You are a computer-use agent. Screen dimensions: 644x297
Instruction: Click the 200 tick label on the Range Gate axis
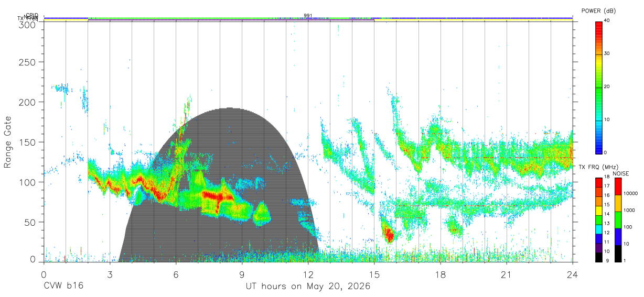tap(27, 102)
